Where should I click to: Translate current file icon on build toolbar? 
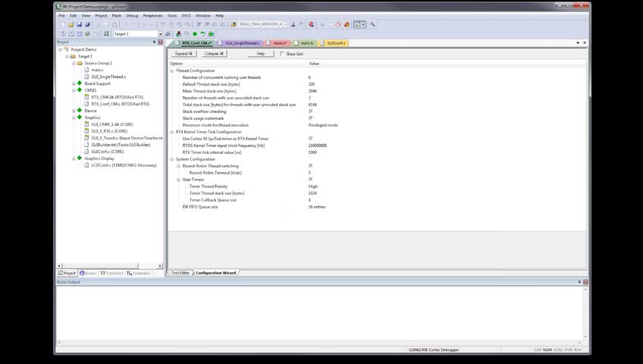pos(63,34)
